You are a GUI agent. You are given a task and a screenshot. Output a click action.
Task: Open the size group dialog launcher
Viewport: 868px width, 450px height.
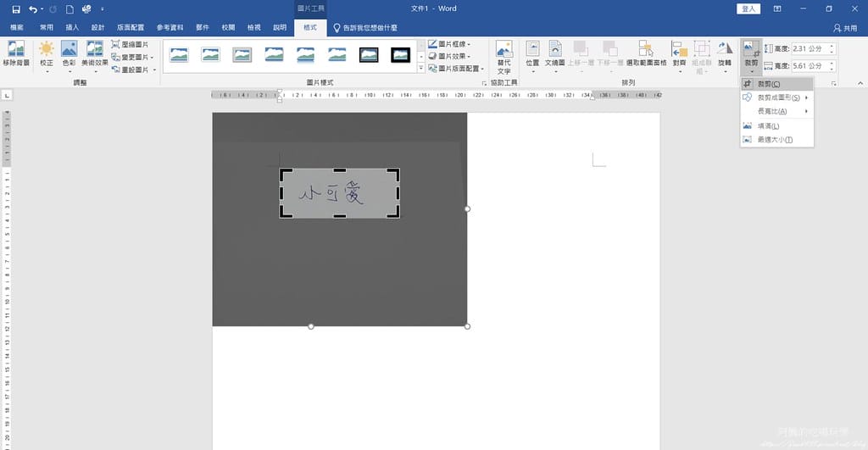(x=834, y=83)
